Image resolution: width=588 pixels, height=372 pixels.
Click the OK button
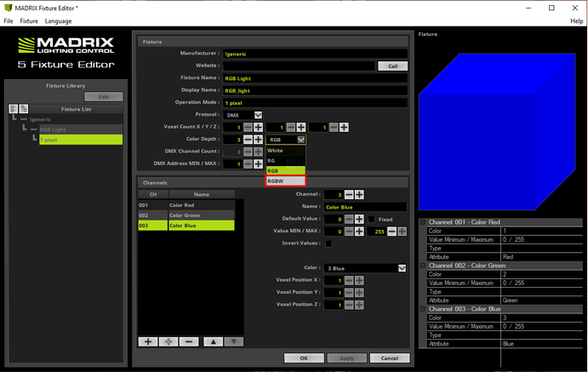[304, 358]
